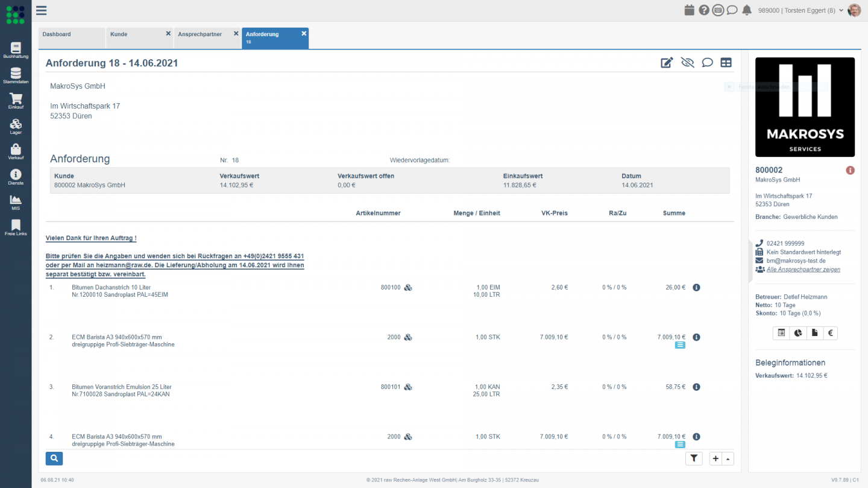Click the VK-Preis 2,35 € cell
868x488 pixels.
559,387
